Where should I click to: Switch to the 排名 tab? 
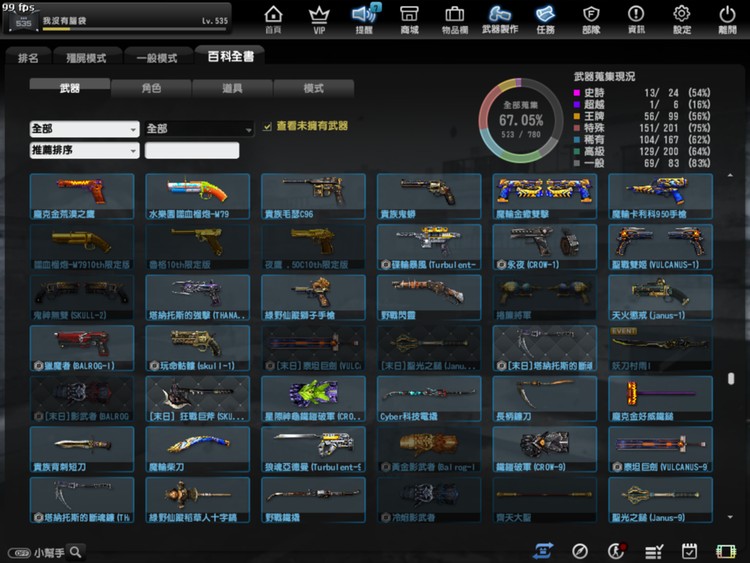28,58
